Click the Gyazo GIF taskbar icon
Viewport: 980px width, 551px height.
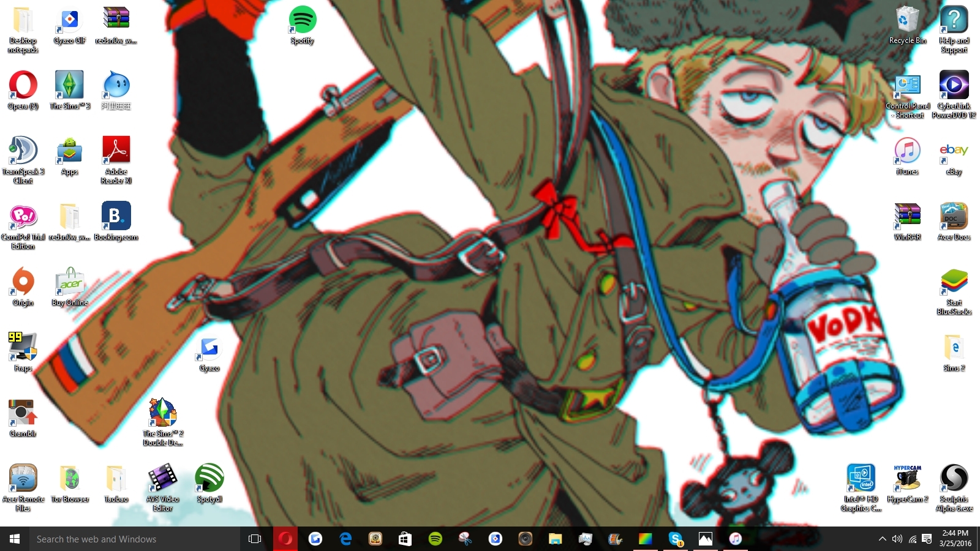(496, 539)
